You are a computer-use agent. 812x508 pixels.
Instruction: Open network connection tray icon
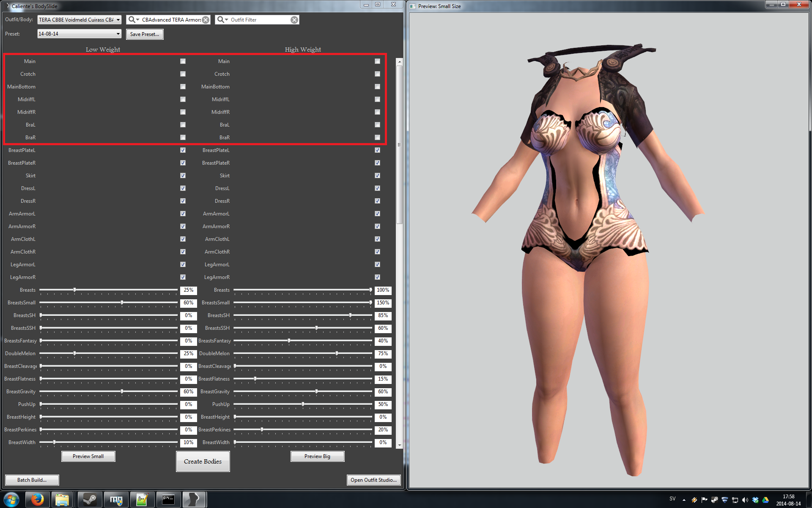(735, 500)
